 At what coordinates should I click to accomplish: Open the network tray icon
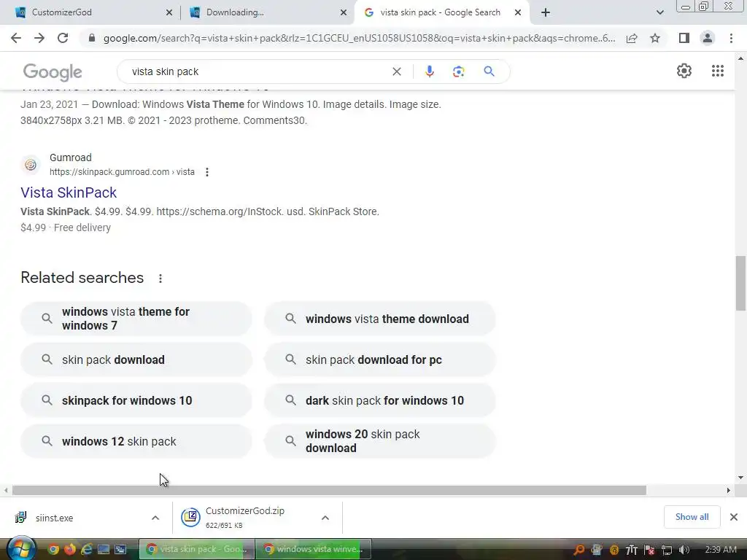click(667, 550)
